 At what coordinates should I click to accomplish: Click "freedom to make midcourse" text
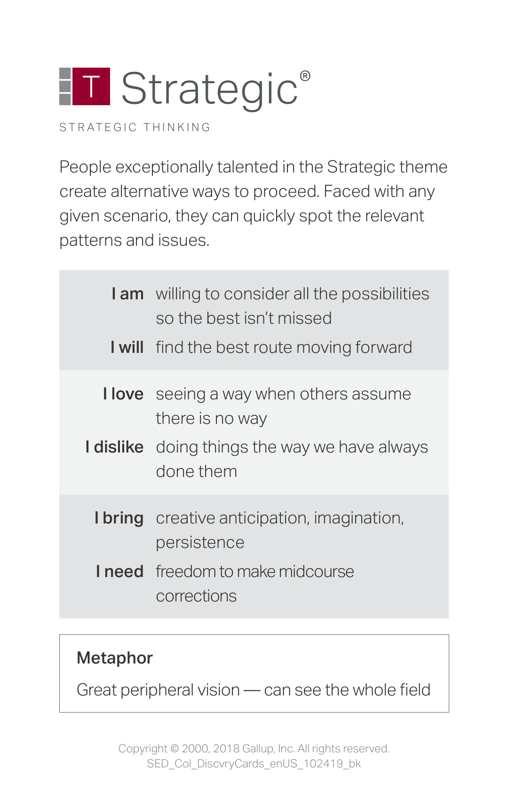[x=255, y=571]
